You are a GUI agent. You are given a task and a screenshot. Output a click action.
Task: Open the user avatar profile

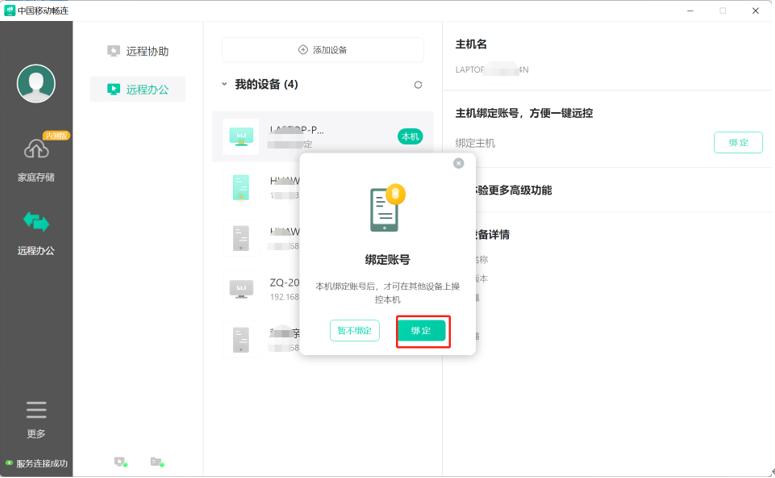36,84
